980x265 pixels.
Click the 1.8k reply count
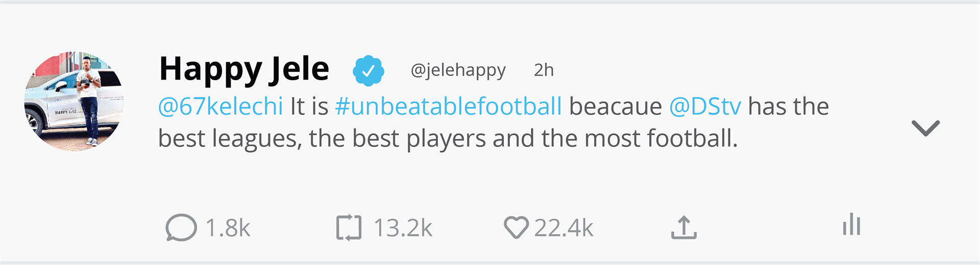point(228,228)
